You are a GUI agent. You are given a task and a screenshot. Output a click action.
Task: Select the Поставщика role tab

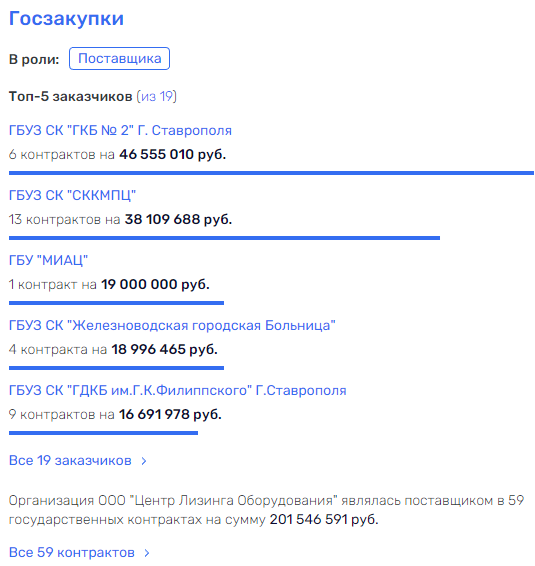119,58
